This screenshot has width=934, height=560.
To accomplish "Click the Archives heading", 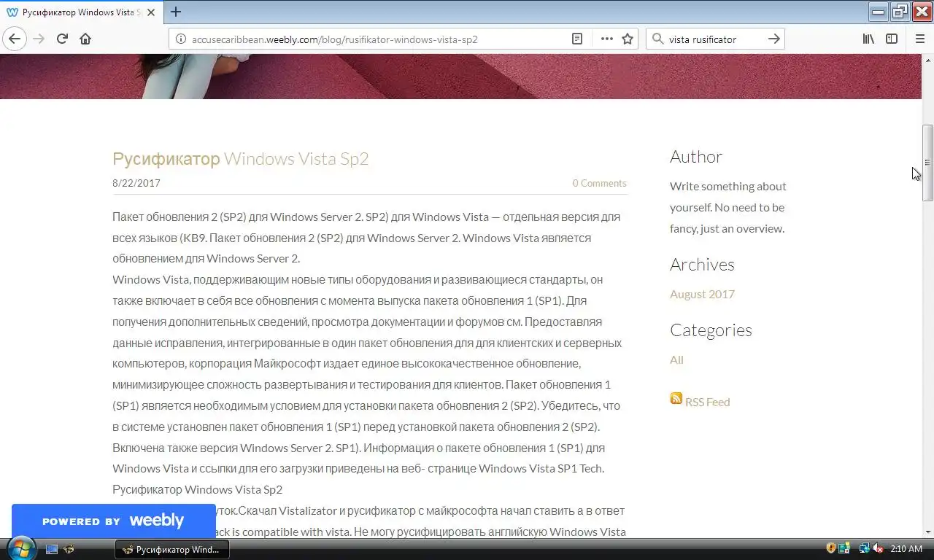I will [x=702, y=265].
